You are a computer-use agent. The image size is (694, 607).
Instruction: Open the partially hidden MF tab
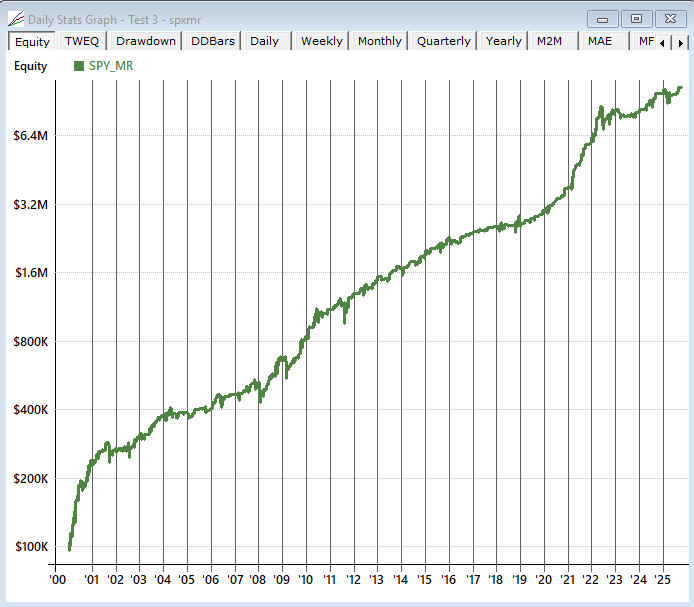(645, 41)
